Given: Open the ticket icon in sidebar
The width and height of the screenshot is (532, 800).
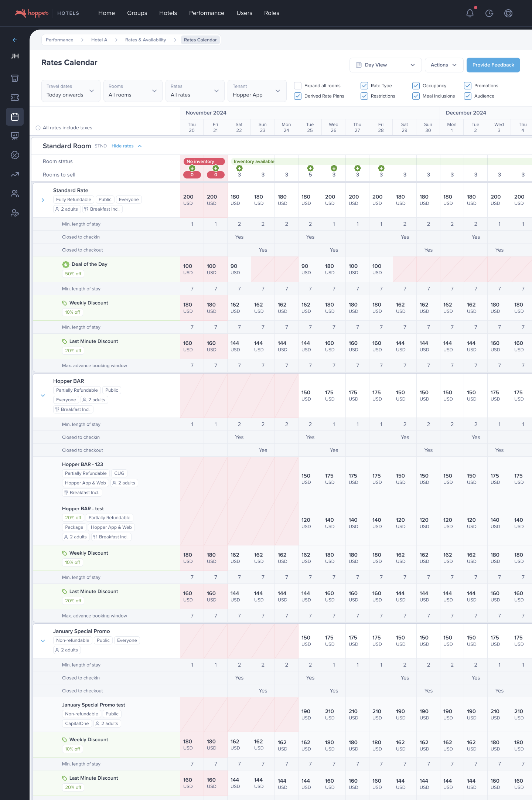Looking at the screenshot, I should point(15,98).
